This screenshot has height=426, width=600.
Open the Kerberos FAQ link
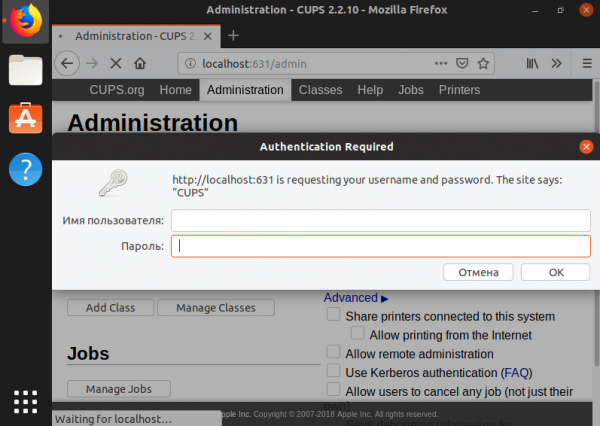coord(517,372)
